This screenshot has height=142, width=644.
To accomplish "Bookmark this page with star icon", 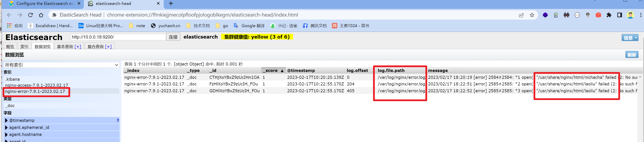I will [532, 15].
